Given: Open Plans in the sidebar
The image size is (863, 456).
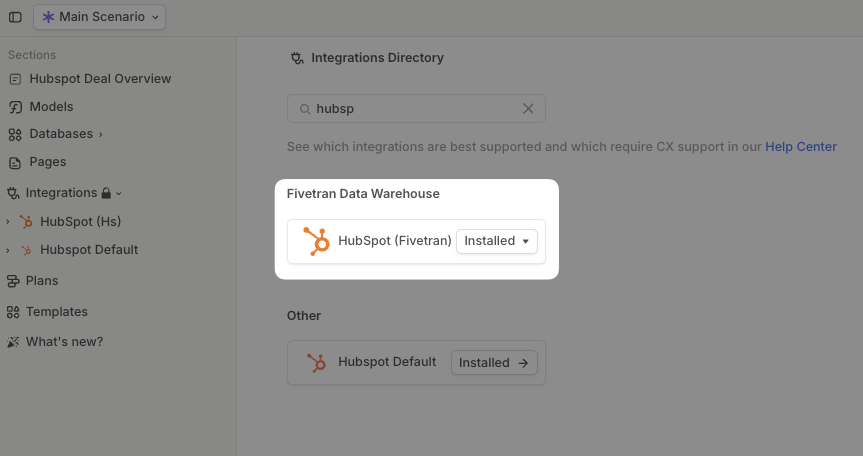Looking at the screenshot, I should tap(42, 281).
